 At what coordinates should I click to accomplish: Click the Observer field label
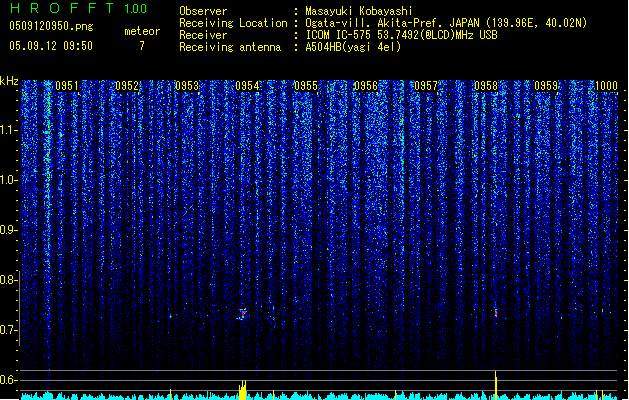203,11
